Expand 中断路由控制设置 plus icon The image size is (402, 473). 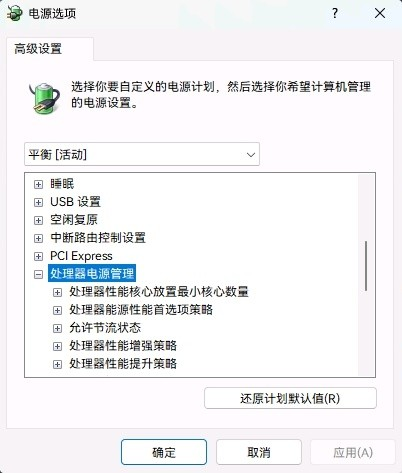pos(38,238)
